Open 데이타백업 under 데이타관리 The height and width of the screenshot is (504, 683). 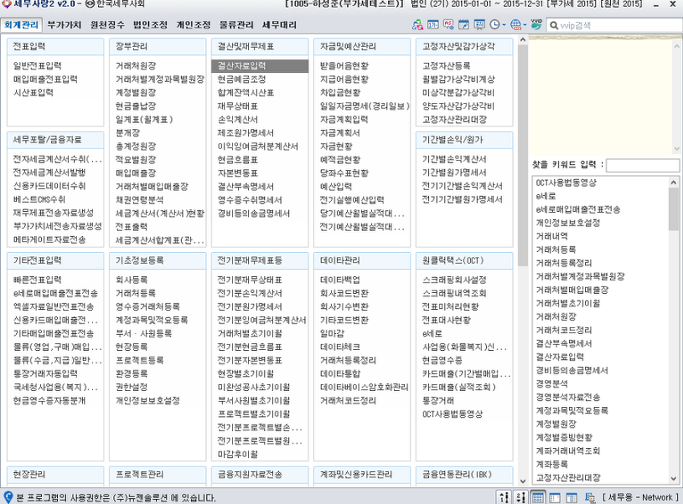coord(340,280)
